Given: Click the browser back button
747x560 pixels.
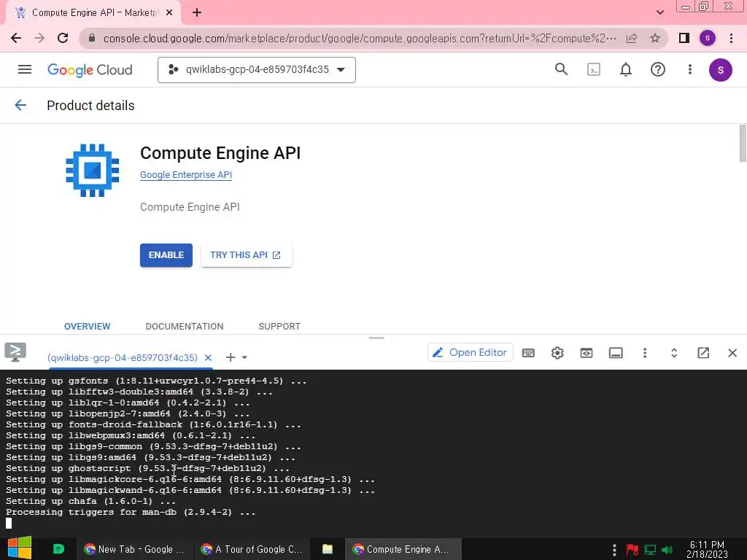Looking at the screenshot, I should pos(16,38).
